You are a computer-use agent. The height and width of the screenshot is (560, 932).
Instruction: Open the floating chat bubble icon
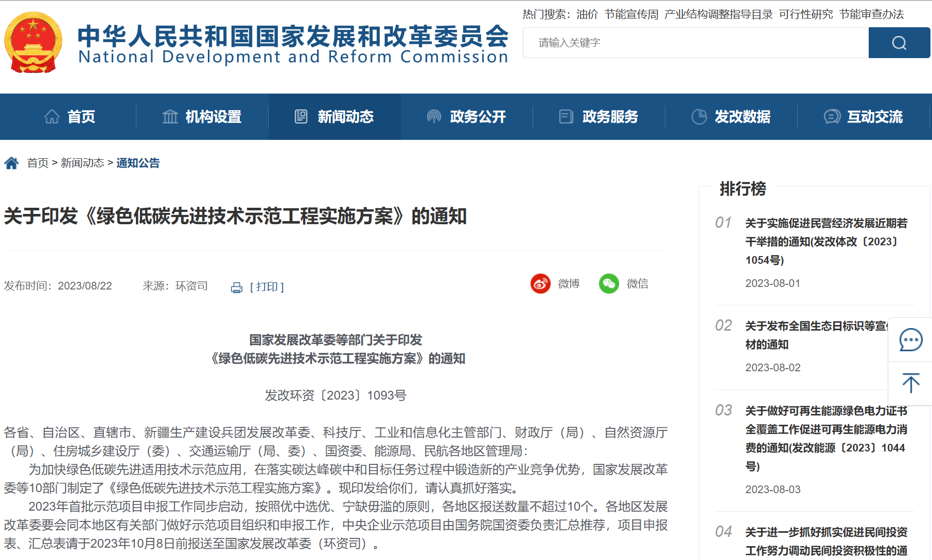pos(910,340)
